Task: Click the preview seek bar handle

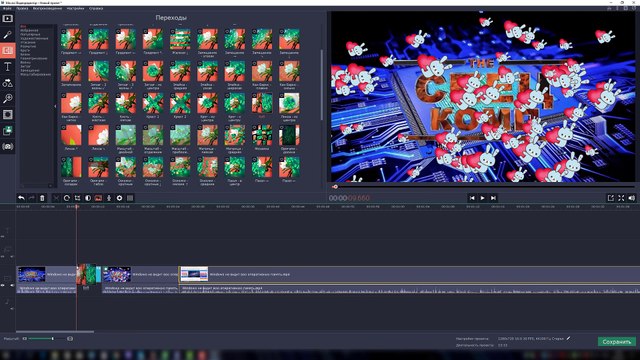Action: point(335,187)
